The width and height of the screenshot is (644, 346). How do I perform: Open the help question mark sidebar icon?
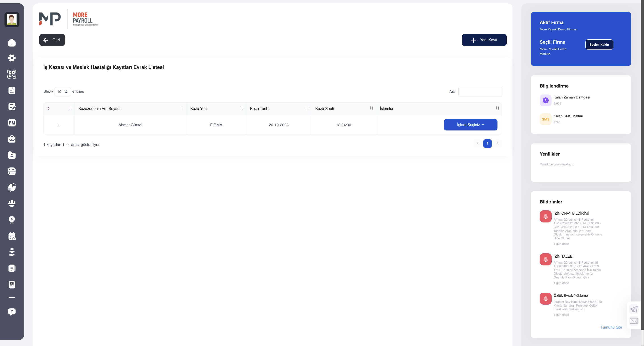tap(12, 312)
